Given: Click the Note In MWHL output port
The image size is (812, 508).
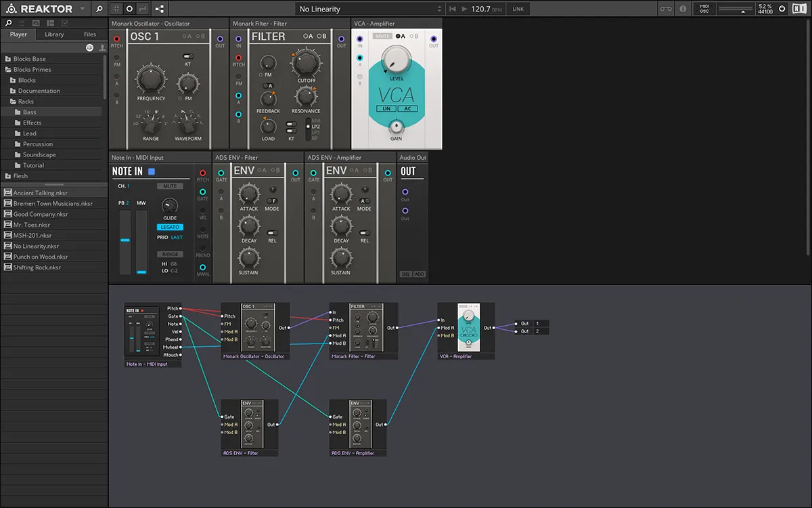Looking at the screenshot, I should 202,267.
